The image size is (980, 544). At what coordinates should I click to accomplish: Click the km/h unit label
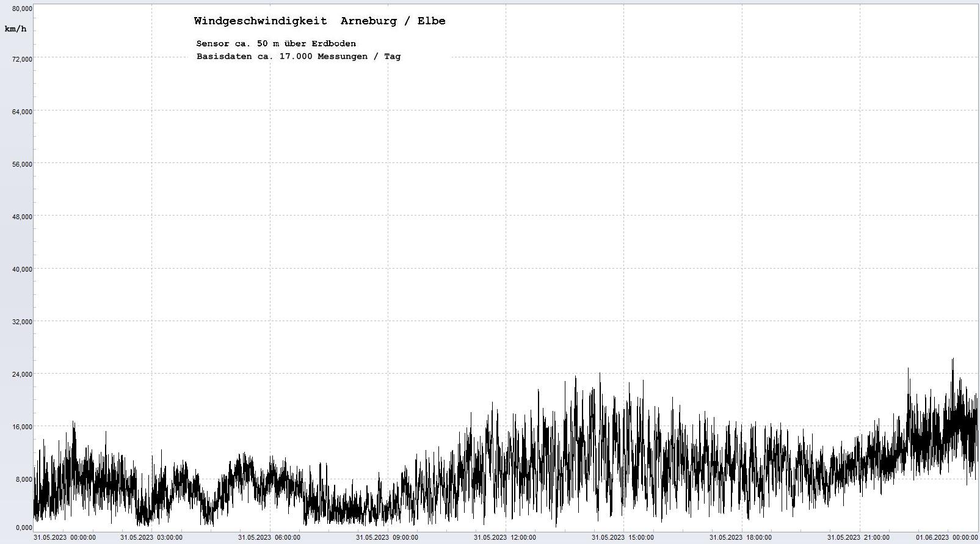[16, 29]
